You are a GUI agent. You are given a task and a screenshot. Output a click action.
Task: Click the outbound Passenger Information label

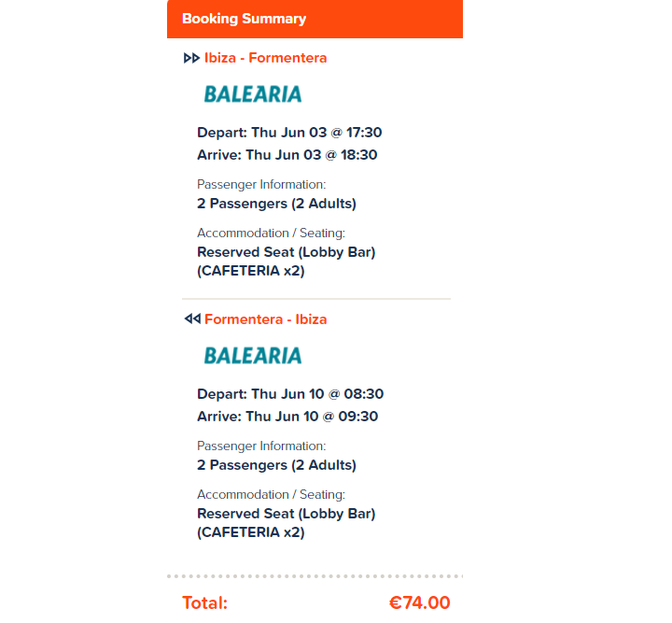pos(261,185)
